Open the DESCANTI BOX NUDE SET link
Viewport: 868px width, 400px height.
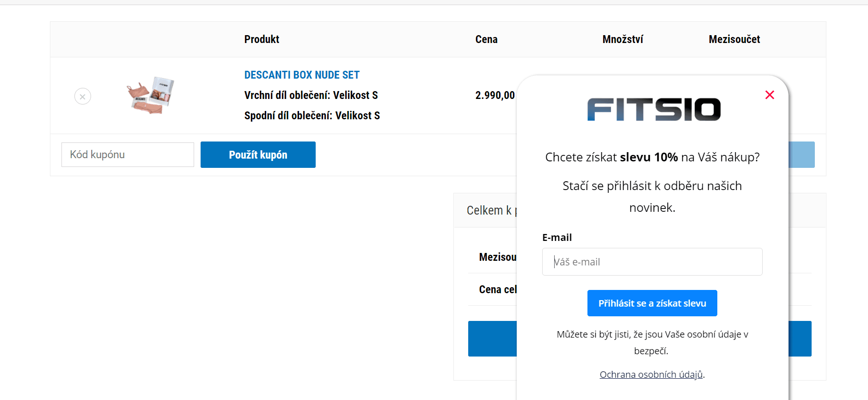point(302,75)
